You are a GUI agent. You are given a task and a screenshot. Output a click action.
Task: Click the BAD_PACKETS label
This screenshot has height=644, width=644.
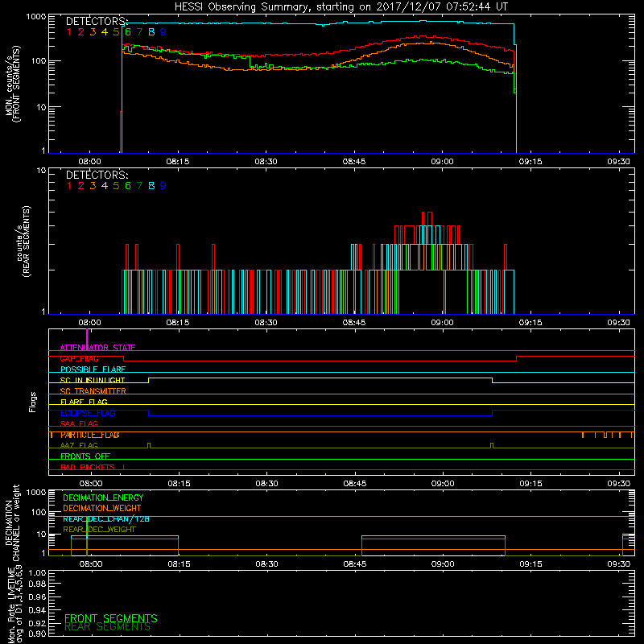click(x=88, y=467)
